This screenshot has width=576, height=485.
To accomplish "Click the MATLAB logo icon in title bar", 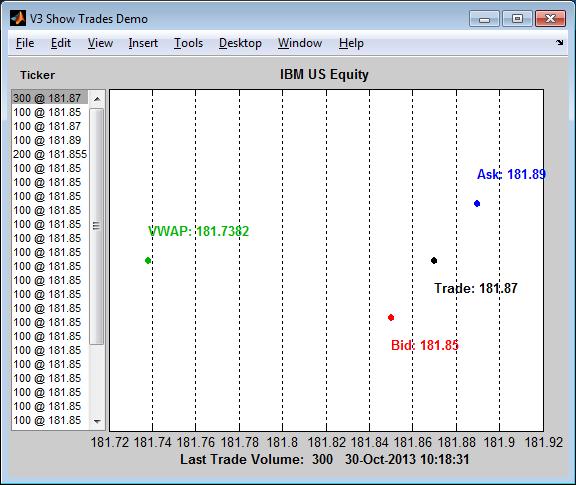I will pos(18,18).
